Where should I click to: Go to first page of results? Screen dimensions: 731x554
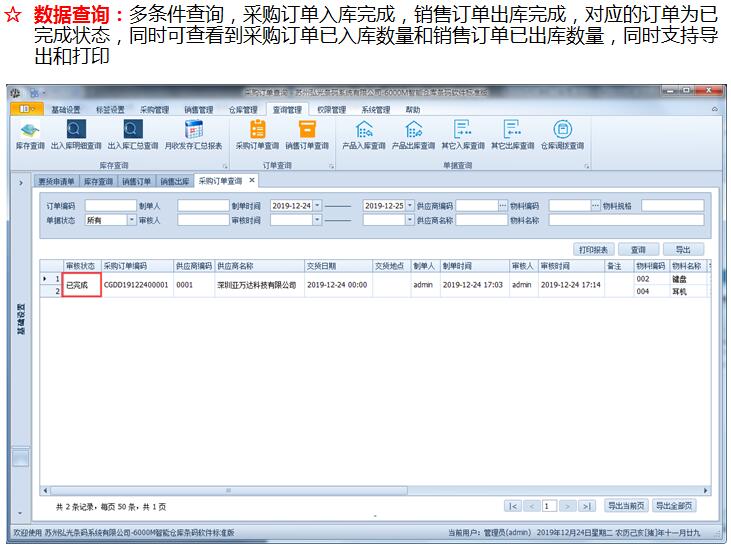click(x=513, y=506)
